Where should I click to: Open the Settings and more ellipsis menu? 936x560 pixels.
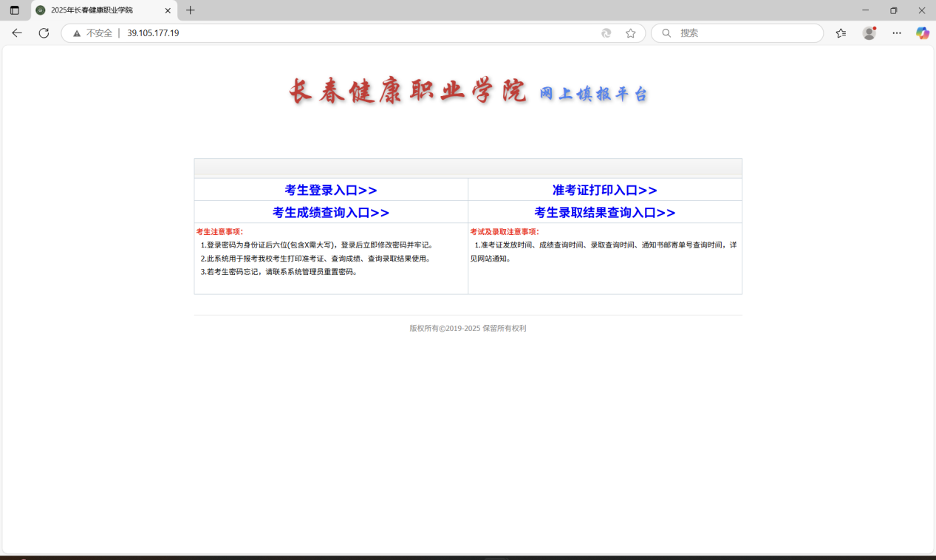tap(897, 33)
